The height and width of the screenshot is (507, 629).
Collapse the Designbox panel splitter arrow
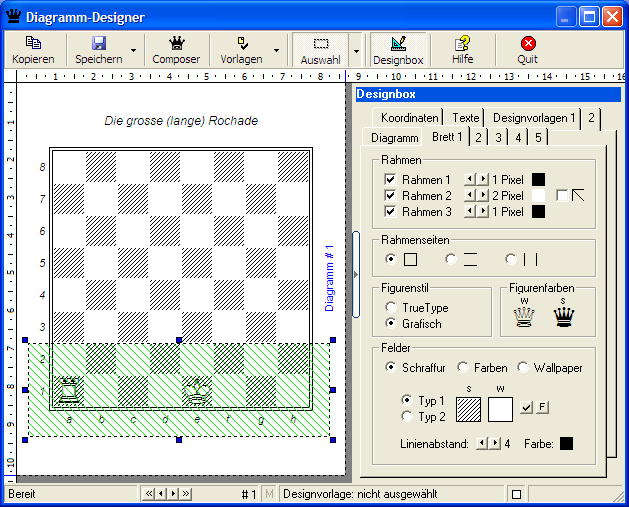pyautogui.click(x=356, y=275)
